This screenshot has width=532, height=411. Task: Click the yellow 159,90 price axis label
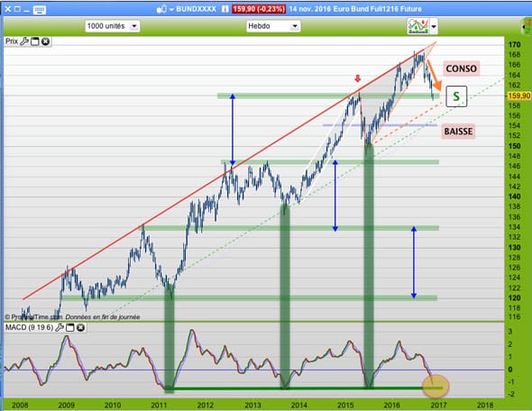point(518,96)
